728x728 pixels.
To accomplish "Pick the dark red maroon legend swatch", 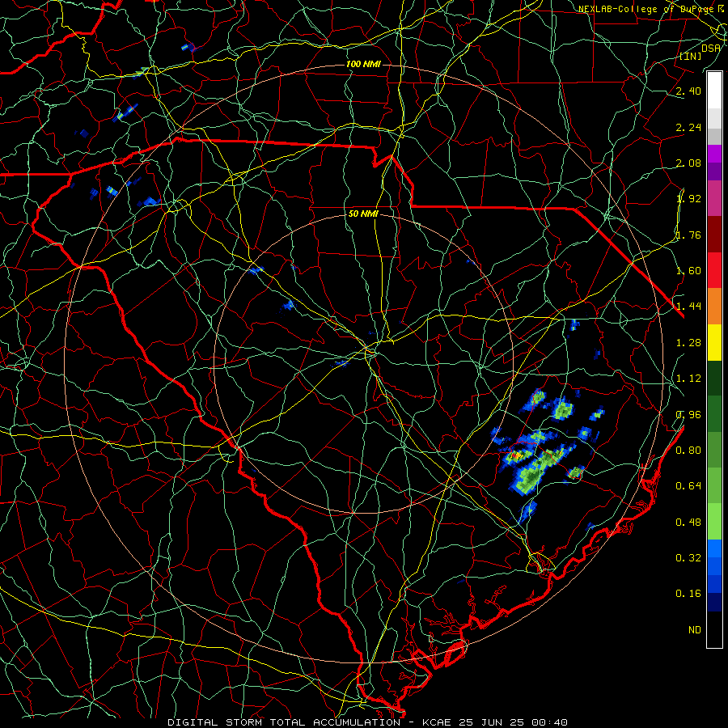I will pyautogui.click(x=714, y=235).
